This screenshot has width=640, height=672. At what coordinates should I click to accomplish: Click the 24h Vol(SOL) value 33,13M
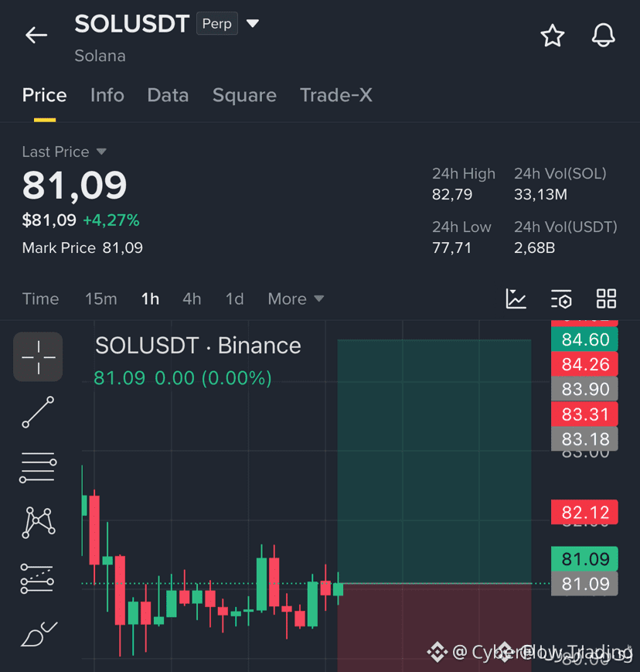540,195
